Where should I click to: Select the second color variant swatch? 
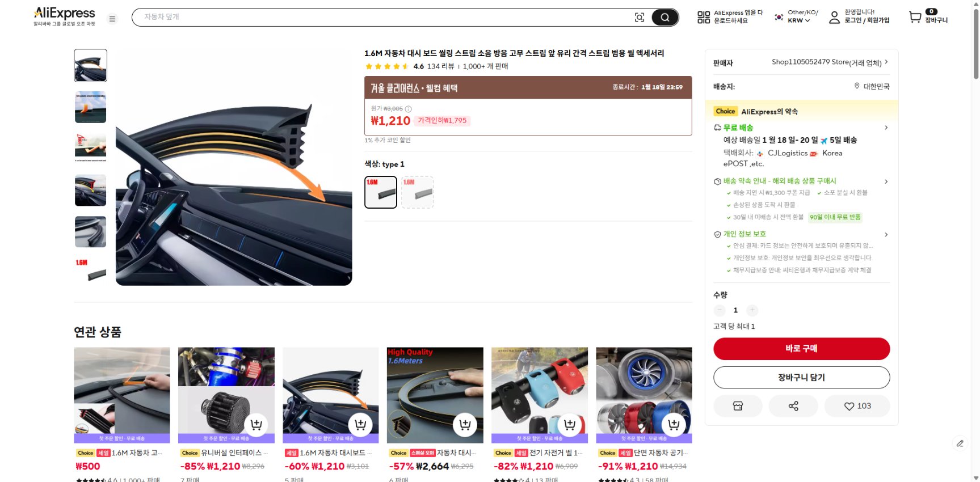point(418,192)
